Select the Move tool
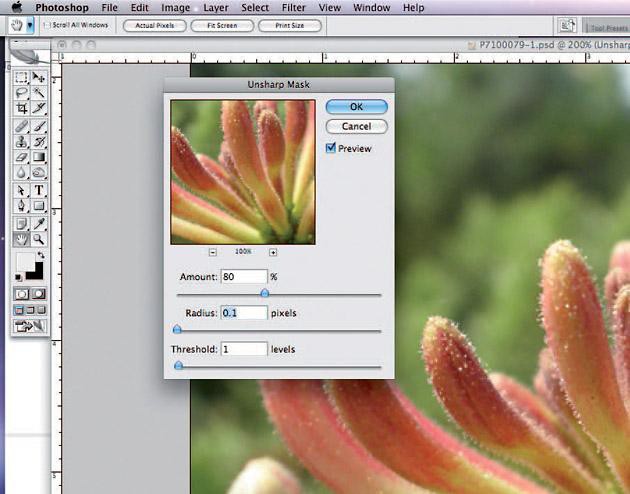630x494 pixels. [x=39, y=77]
